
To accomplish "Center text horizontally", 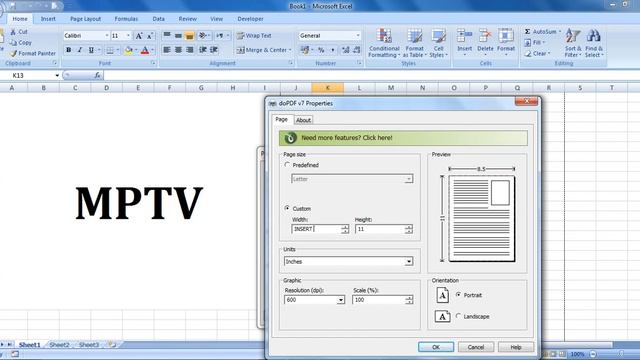I will 178,50.
